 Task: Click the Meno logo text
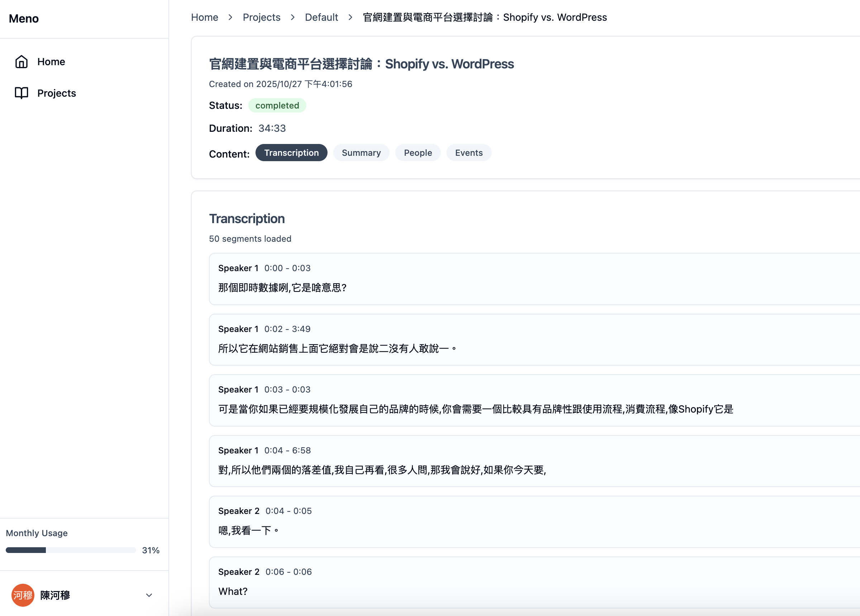point(24,19)
